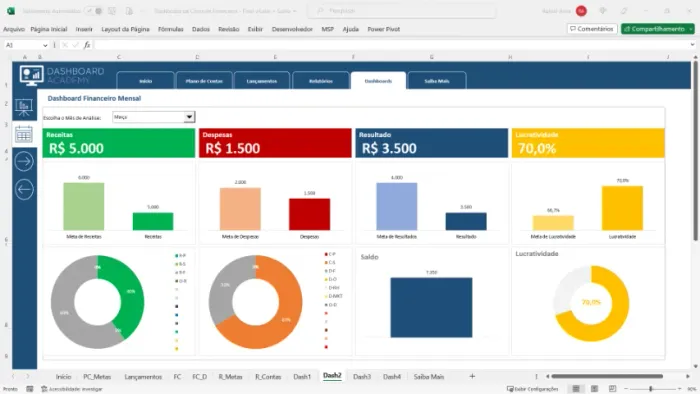700x394 pixels.
Task: Go to the Plano de Contas tab
Action: click(x=204, y=81)
